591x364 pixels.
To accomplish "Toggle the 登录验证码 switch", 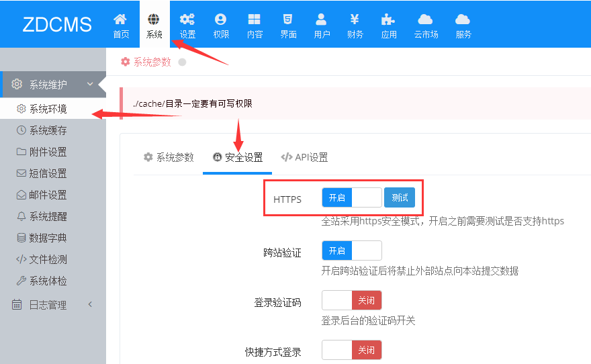I will [352, 300].
